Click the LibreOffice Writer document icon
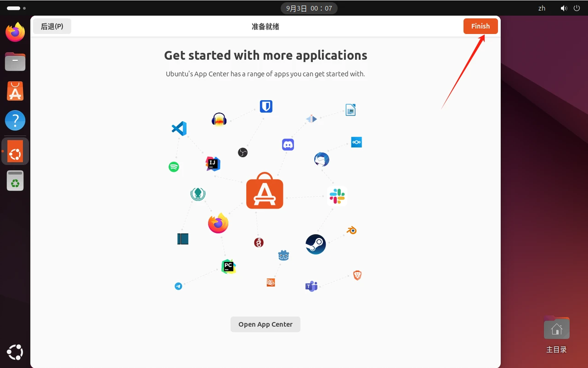588x368 pixels. point(351,110)
